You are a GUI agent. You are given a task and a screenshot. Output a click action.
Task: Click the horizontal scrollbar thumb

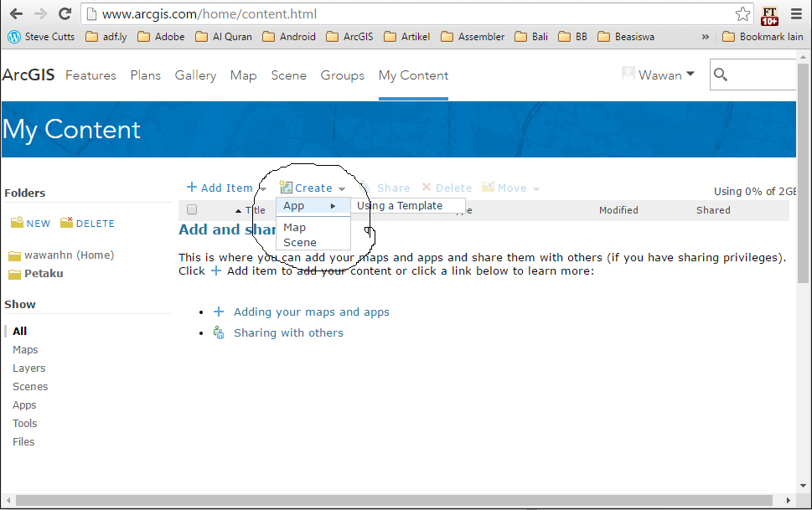click(394, 501)
